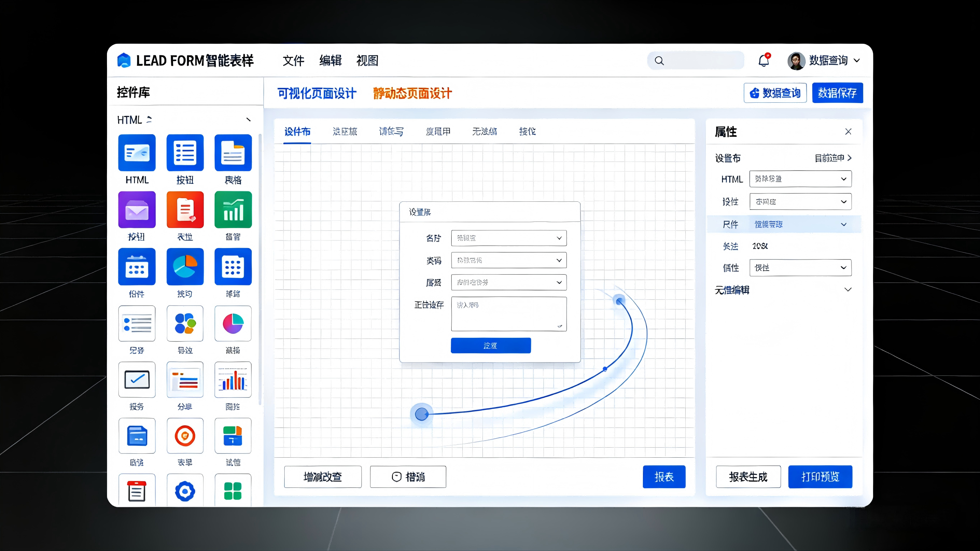
Task: Select the checkmark screen widget icon
Action: (x=136, y=380)
